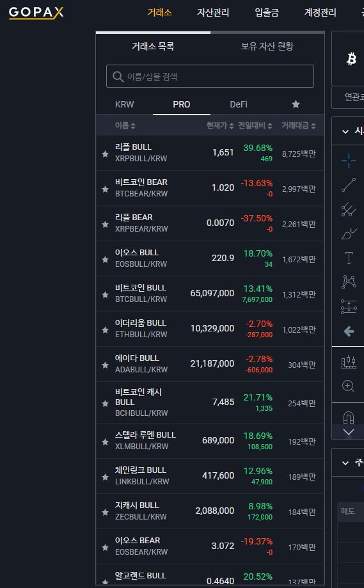
Task: Open 이오스 BULL trading pair
Action: click(210, 258)
